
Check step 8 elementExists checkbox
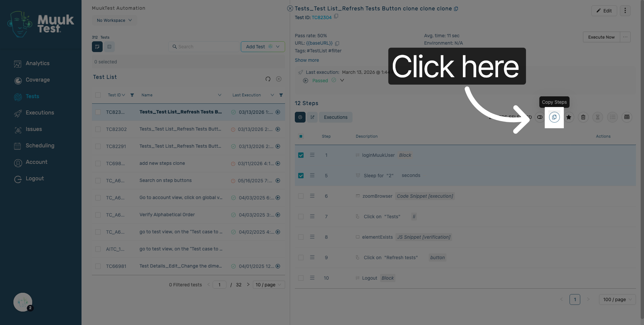[x=301, y=237]
